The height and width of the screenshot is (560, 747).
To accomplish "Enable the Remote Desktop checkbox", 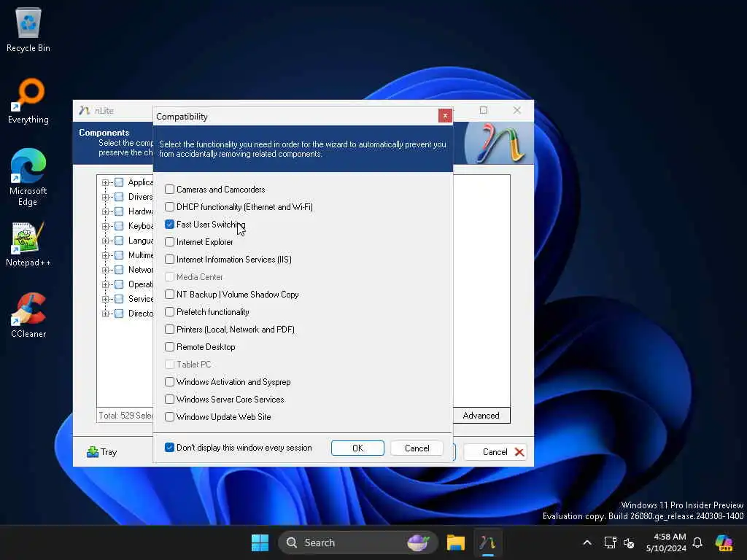I will 169,346.
